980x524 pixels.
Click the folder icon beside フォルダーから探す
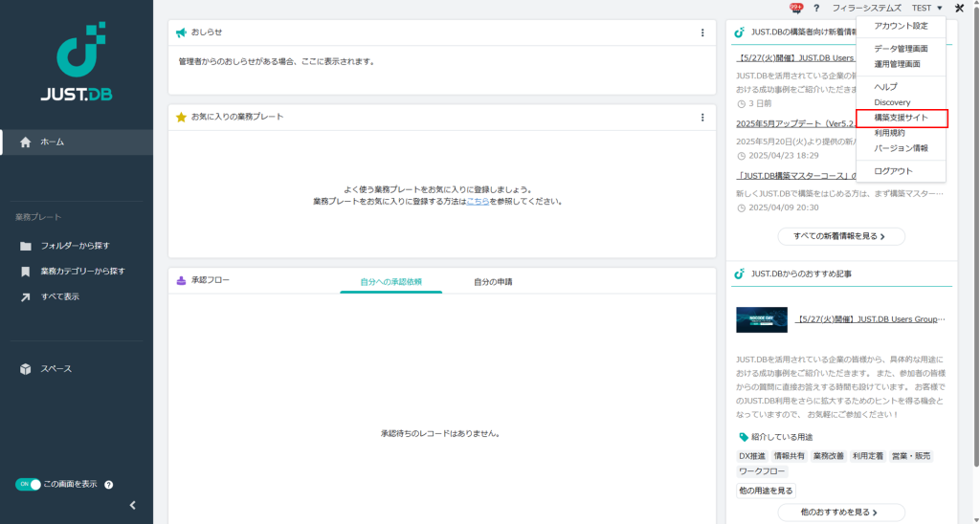(26, 246)
